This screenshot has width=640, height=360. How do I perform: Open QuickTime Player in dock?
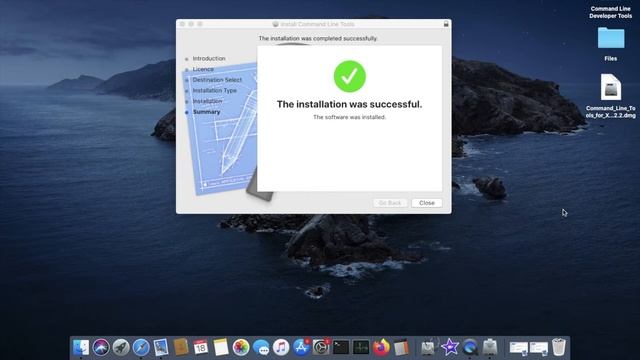[470, 347]
